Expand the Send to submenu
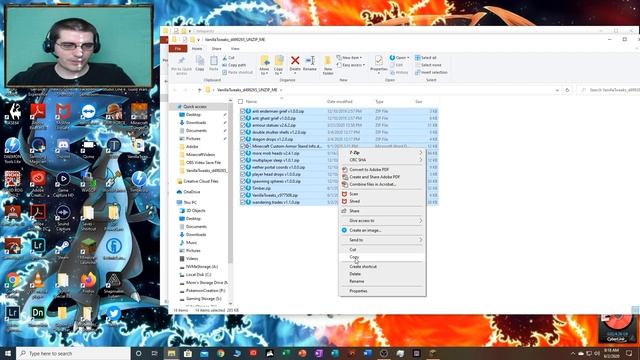Screen dimensions: 640x360 click(x=382, y=240)
